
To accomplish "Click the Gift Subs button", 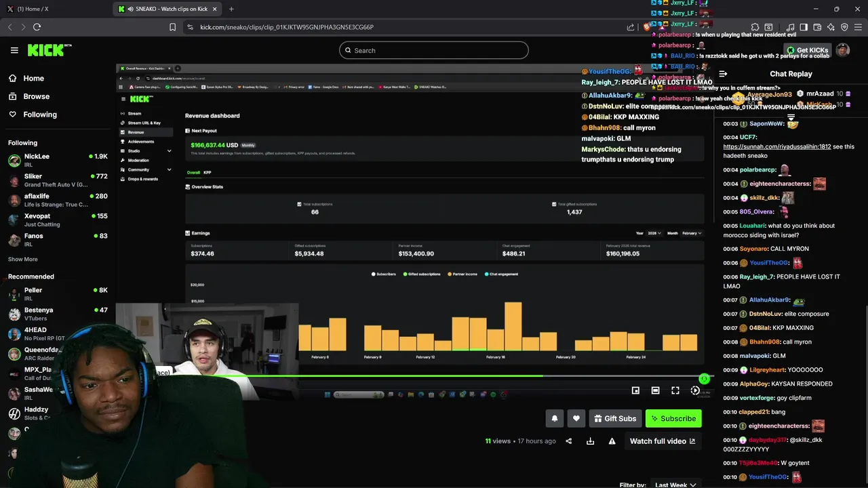I will (x=615, y=418).
